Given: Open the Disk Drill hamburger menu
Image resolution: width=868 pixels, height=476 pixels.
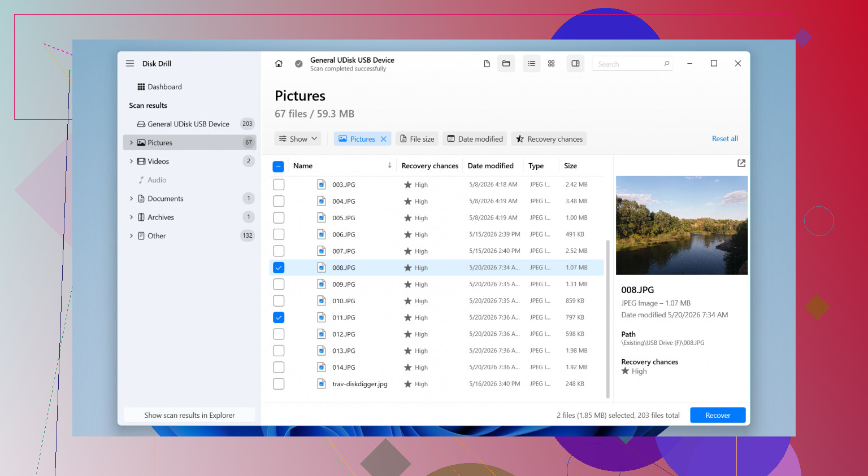Looking at the screenshot, I should (x=130, y=64).
